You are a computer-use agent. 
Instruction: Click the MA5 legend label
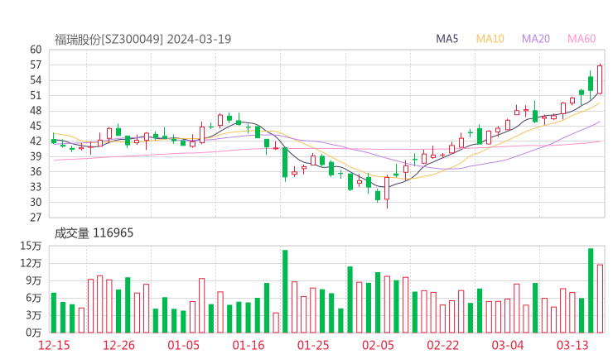click(x=446, y=39)
